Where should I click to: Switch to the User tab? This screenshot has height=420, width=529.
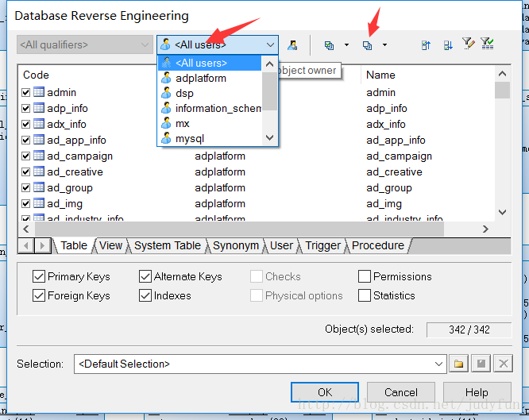point(281,245)
